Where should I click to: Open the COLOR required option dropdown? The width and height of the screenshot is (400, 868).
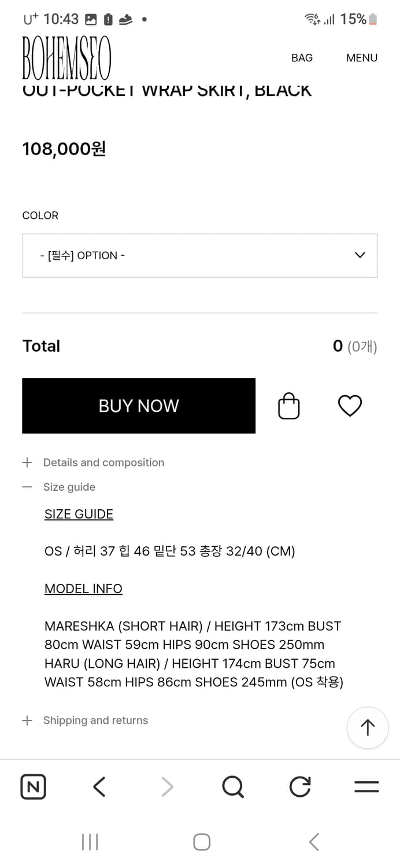[199, 255]
